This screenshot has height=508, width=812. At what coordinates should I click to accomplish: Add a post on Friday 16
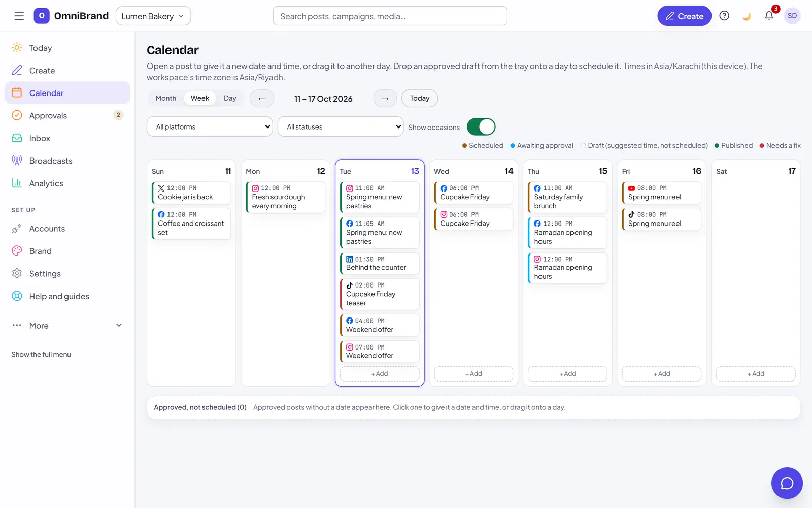[662, 374]
